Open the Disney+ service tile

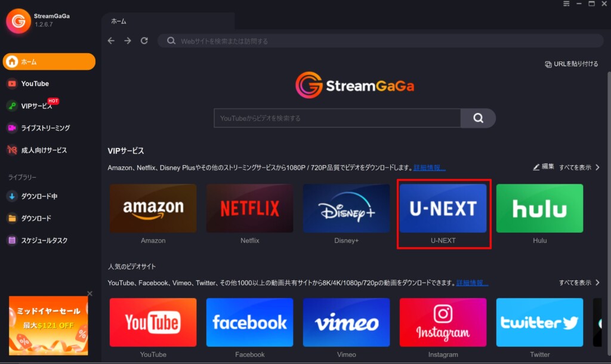(x=347, y=208)
